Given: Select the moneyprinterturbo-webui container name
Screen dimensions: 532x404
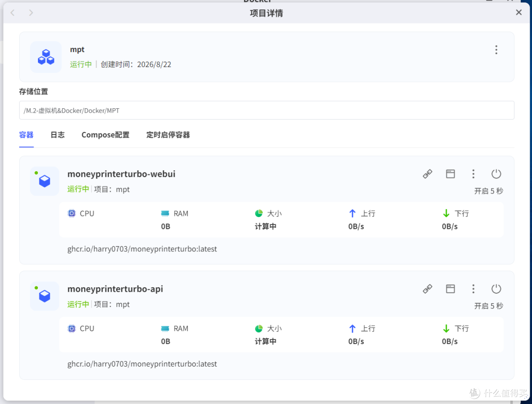Looking at the screenshot, I should click(122, 174).
